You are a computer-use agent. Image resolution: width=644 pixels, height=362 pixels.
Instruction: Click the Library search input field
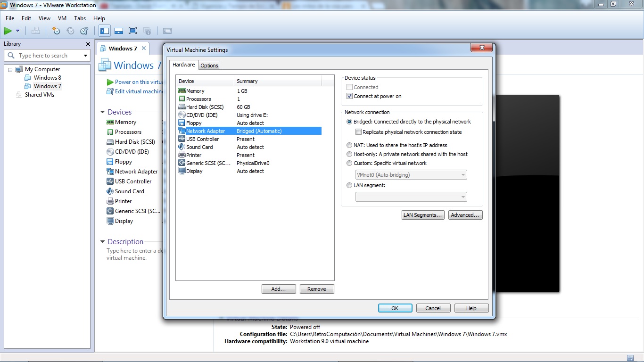point(47,56)
